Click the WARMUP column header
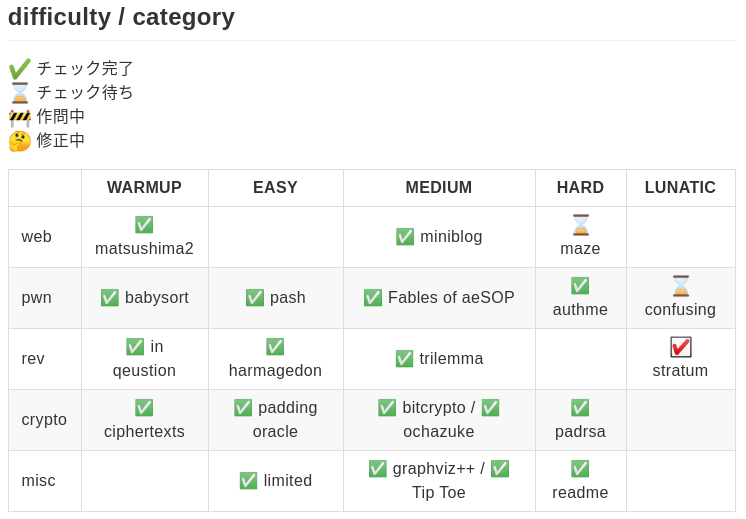Screen dimensions: 746x519 (x=144, y=188)
